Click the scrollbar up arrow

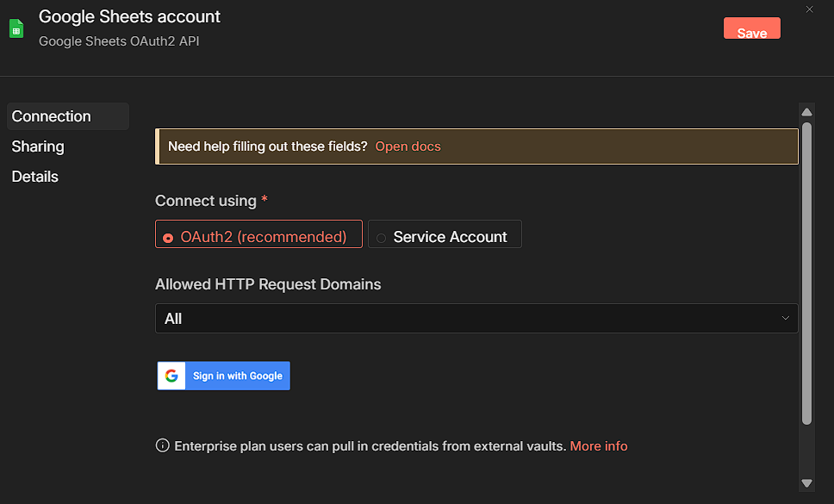coord(807,112)
